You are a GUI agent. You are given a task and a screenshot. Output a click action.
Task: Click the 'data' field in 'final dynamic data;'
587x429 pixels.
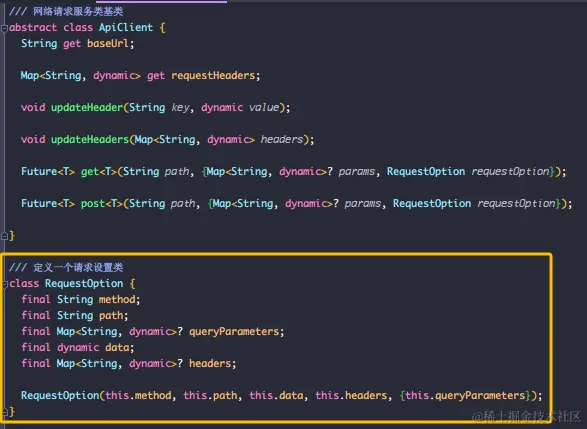(117, 347)
